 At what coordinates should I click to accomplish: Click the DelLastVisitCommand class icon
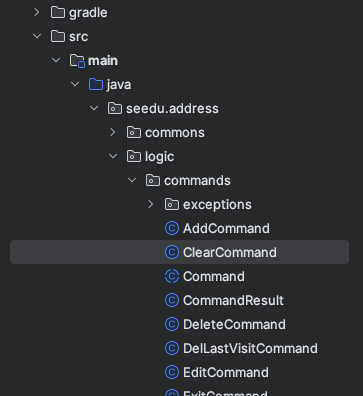[x=172, y=348]
